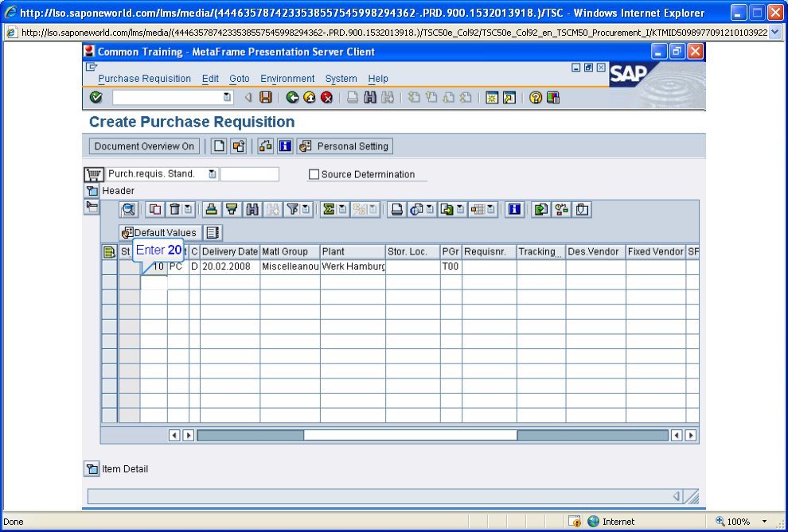Click the Delivery Date column header

[230, 252]
